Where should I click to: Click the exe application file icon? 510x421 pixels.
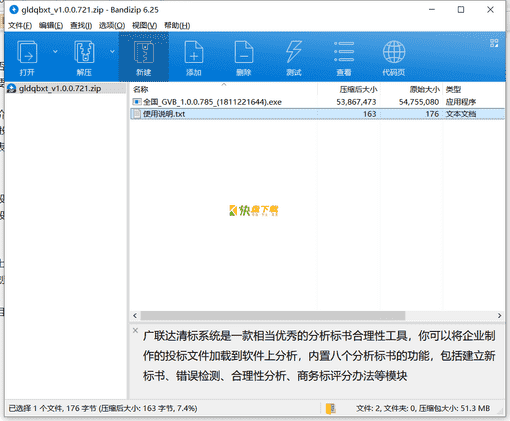coord(137,102)
